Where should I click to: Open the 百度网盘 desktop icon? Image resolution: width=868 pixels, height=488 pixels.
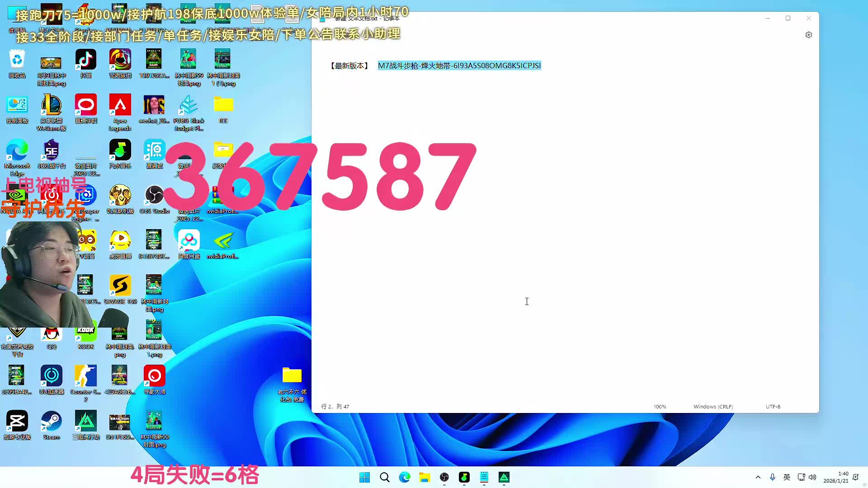[189, 241]
